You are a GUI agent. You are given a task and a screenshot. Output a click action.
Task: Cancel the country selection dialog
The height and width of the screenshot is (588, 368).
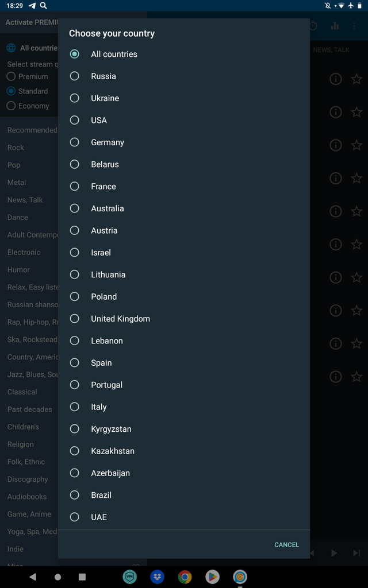286,544
